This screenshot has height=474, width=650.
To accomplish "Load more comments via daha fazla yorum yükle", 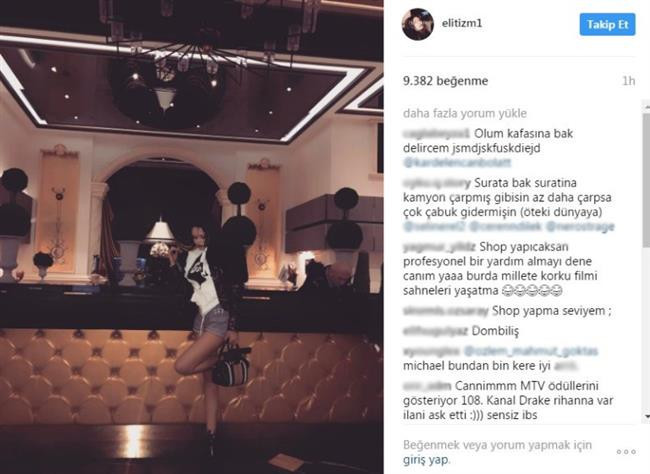I will [x=465, y=113].
